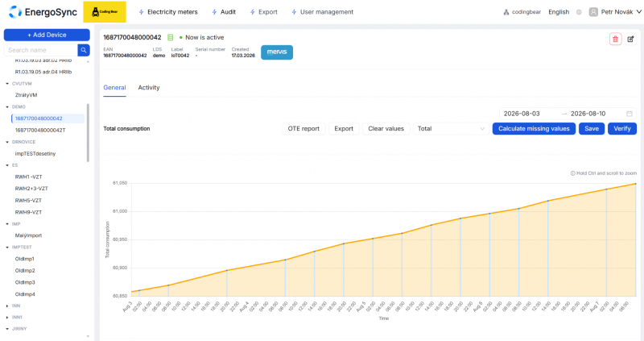Open the Electricity meters menu
Viewport: 644px width, 341px height.
tap(168, 12)
